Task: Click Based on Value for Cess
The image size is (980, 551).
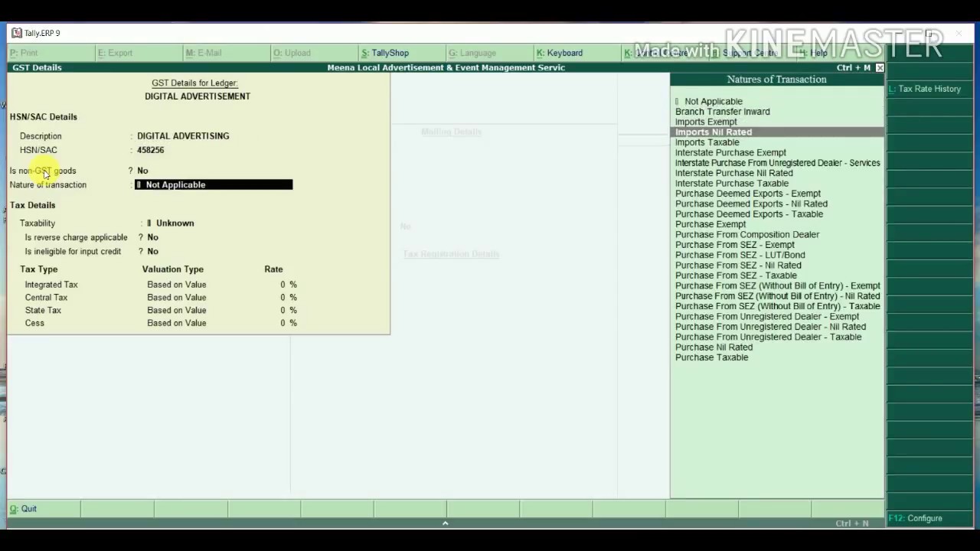Action: pyautogui.click(x=177, y=323)
